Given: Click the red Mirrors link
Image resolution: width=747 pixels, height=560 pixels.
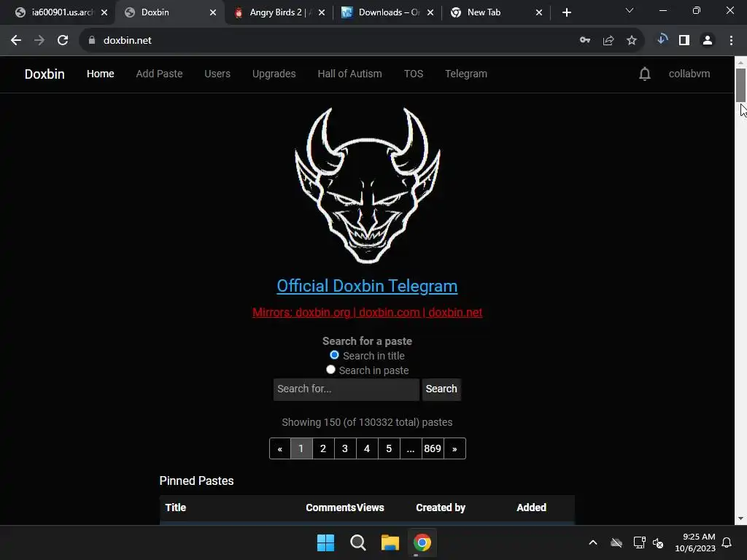Looking at the screenshot, I should [x=368, y=312].
